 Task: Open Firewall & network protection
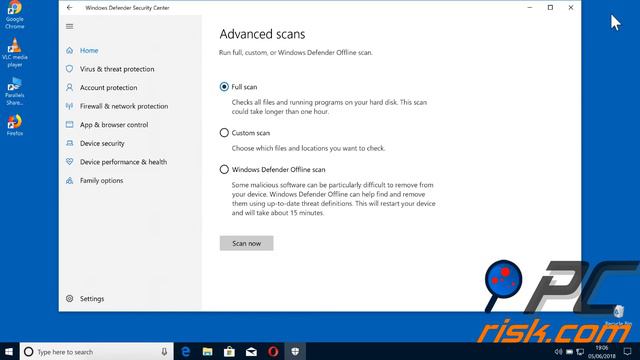[x=124, y=106]
